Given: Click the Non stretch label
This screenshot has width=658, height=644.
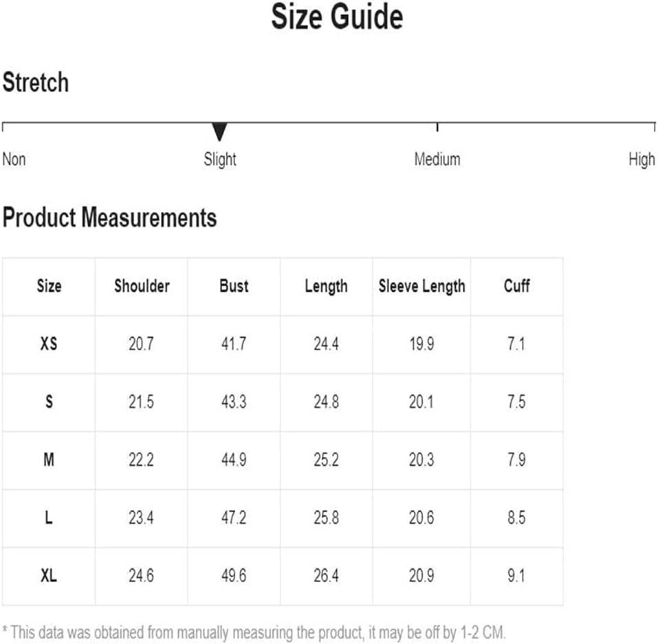Looking at the screenshot, I should [14, 160].
